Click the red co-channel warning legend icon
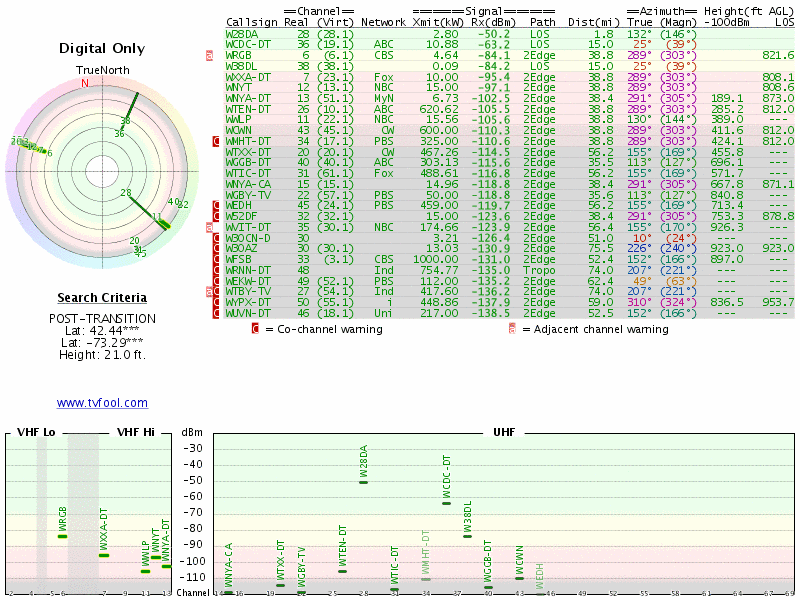The width and height of the screenshot is (800, 600). click(x=255, y=329)
